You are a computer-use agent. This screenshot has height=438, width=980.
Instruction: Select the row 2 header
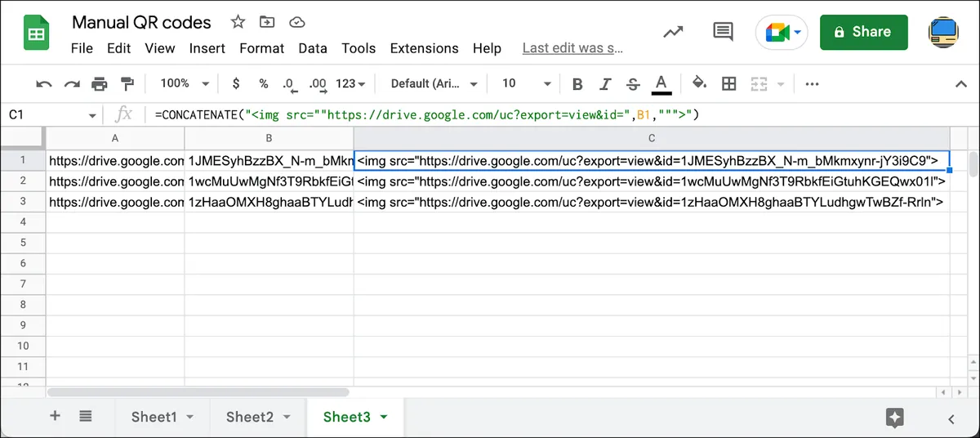[x=23, y=181]
